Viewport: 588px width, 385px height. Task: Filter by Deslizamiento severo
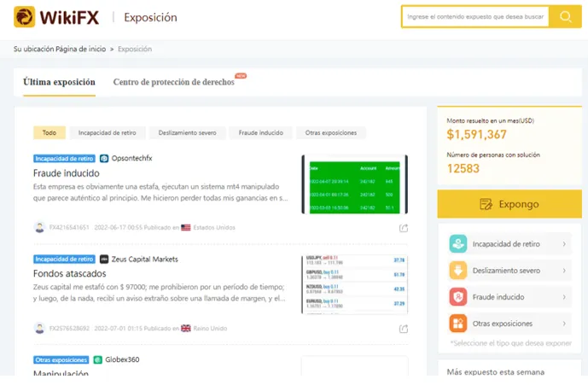[x=187, y=132]
